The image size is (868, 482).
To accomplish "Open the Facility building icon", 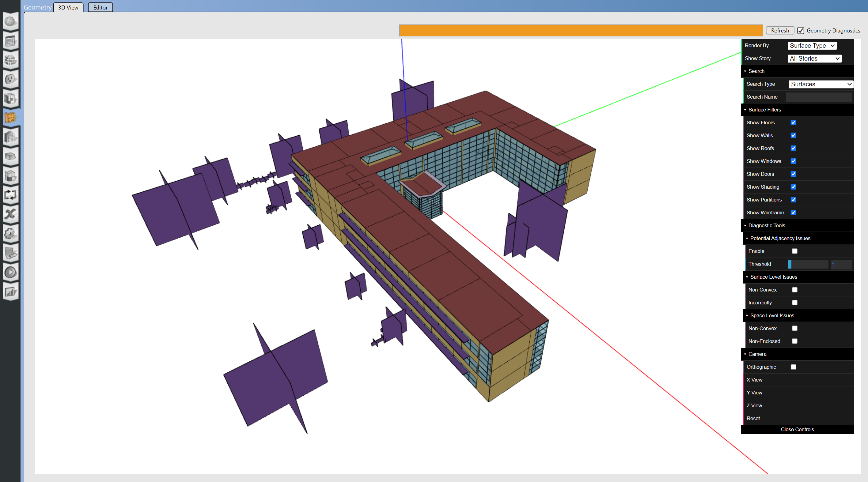I will [10, 137].
